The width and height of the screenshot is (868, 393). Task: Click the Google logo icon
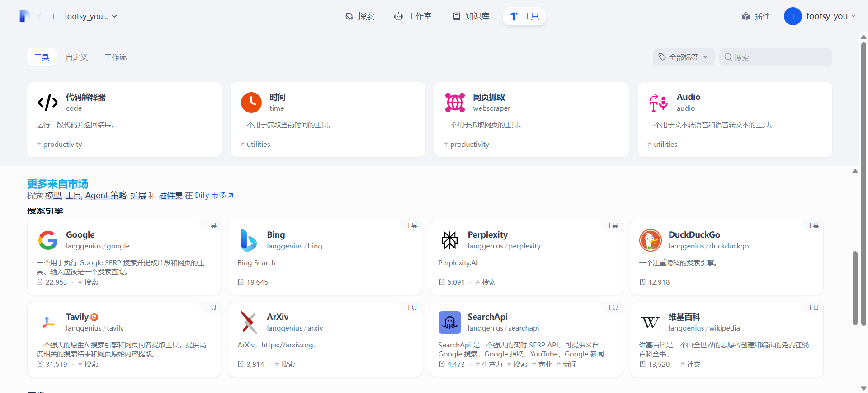click(48, 240)
